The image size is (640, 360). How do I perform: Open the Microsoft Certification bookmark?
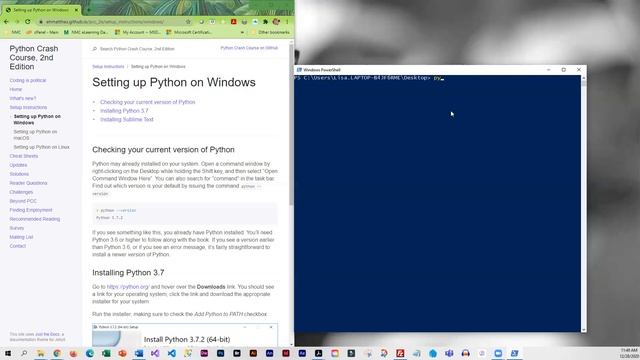tap(189, 32)
